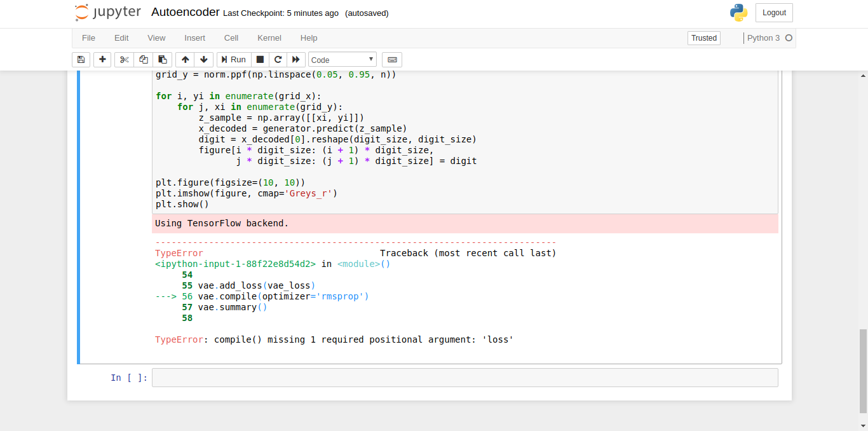The image size is (868, 431).
Task: Cut the selected cell with scissors icon
Action: pyautogui.click(x=124, y=59)
